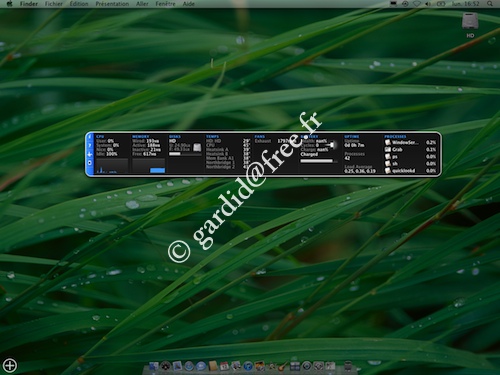Open Finder from the Dock
This screenshot has height=375, width=500.
tap(154, 366)
